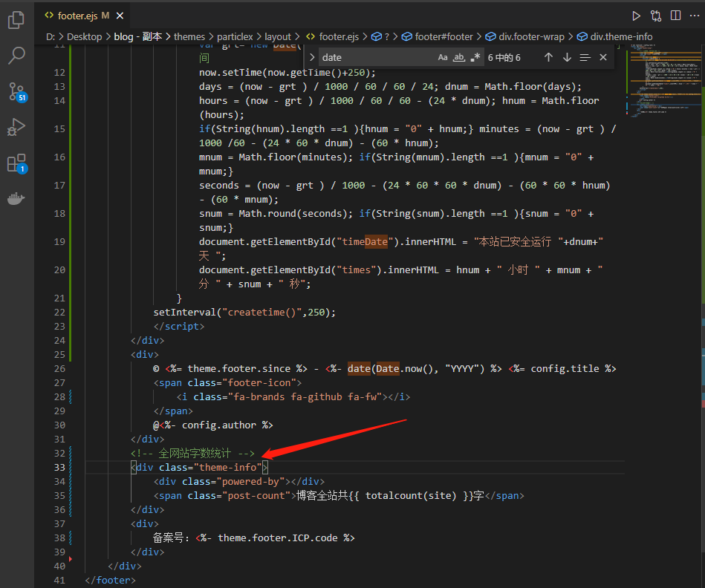
Task: Click line number 12 in gutter
Action: 59,72
